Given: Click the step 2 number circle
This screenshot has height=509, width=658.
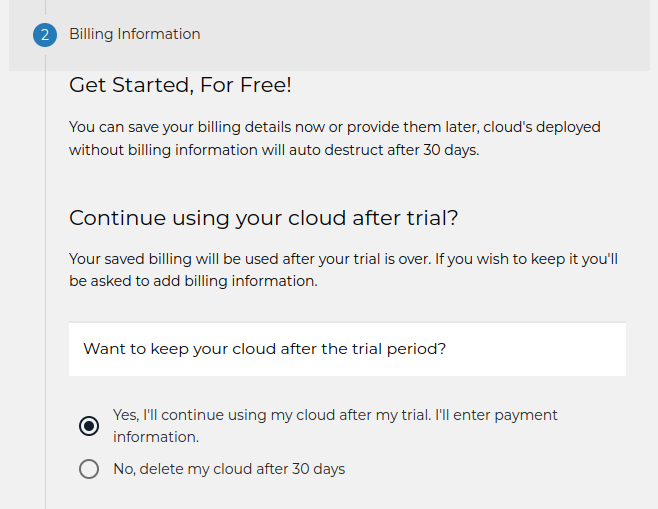Looking at the screenshot, I should pyautogui.click(x=45, y=35).
